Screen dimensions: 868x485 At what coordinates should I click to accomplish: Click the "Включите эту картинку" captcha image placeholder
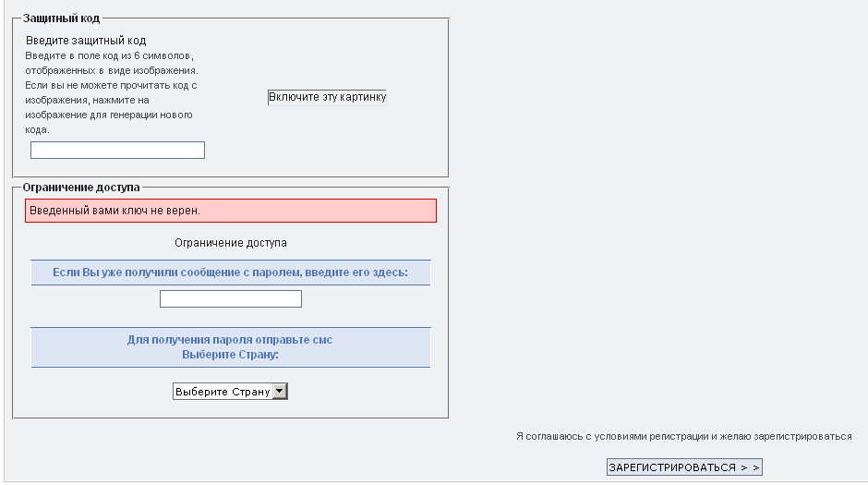[x=327, y=97]
